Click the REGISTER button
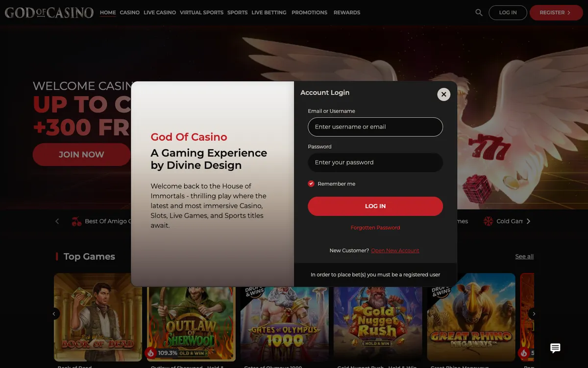 556,12
